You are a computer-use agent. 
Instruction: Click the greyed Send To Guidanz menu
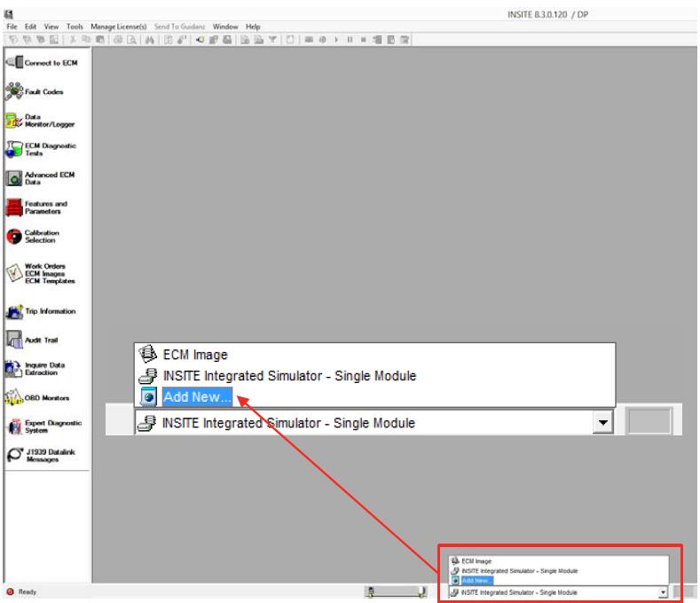click(x=179, y=27)
